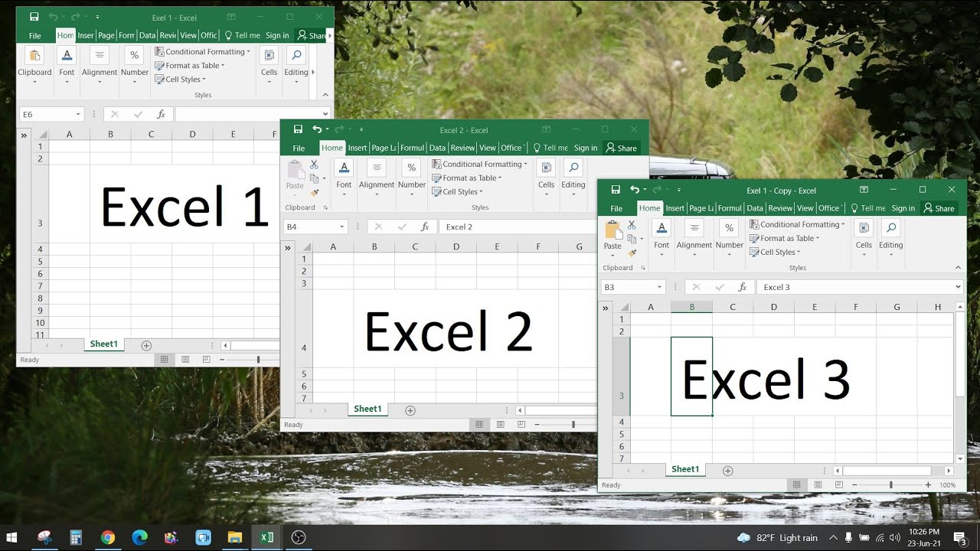The image size is (980, 551).
Task: Switch to Normal view in the Exel 1 status bar
Action: 164,360
